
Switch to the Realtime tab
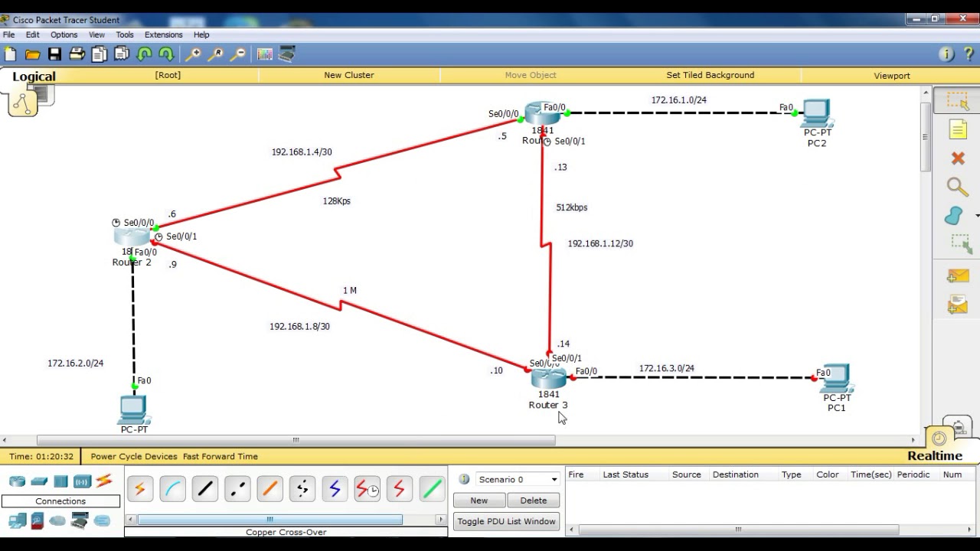(x=935, y=456)
